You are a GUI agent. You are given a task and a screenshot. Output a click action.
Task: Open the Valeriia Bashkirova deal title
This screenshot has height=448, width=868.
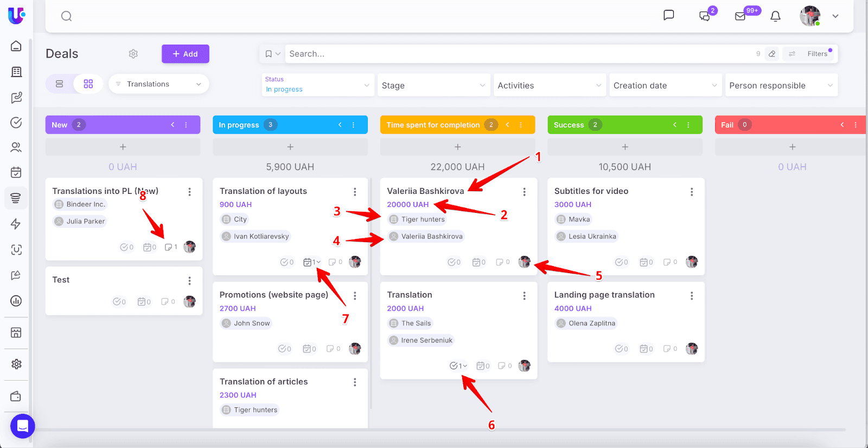click(425, 191)
